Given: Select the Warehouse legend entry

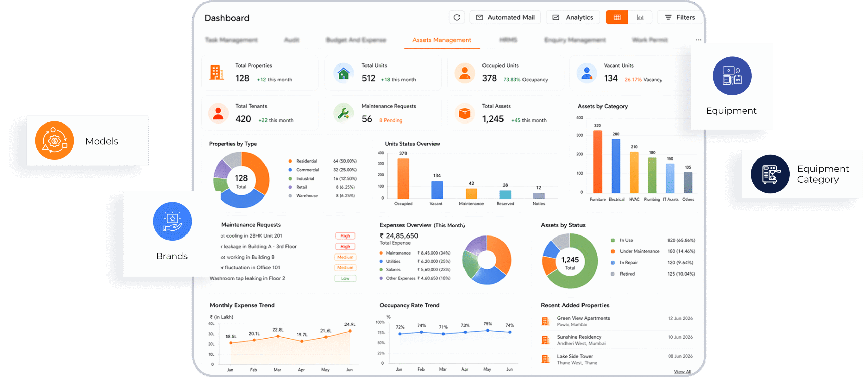Looking at the screenshot, I should [x=321, y=196].
